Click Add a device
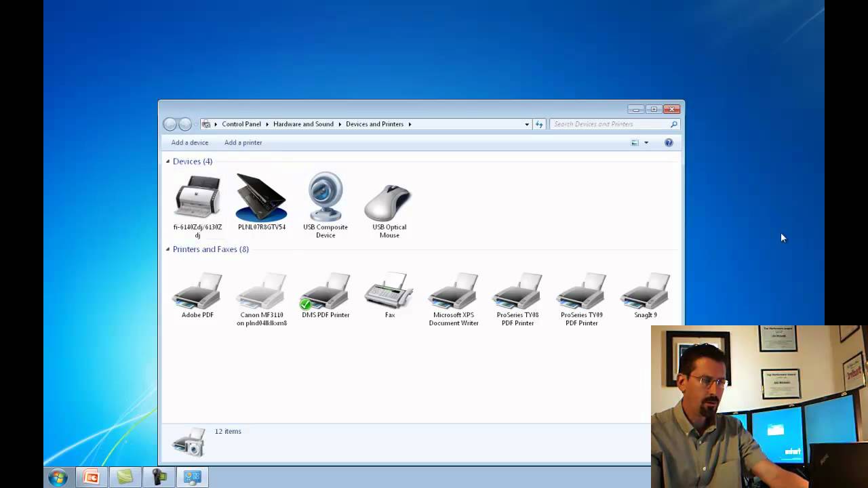Image resolution: width=868 pixels, height=488 pixels. pyautogui.click(x=190, y=142)
